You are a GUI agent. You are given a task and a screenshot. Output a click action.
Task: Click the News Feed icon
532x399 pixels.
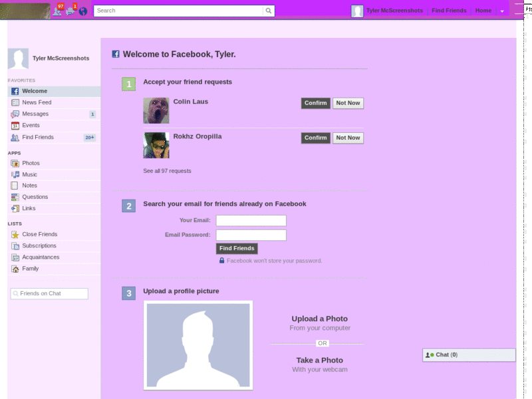point(15,102)
